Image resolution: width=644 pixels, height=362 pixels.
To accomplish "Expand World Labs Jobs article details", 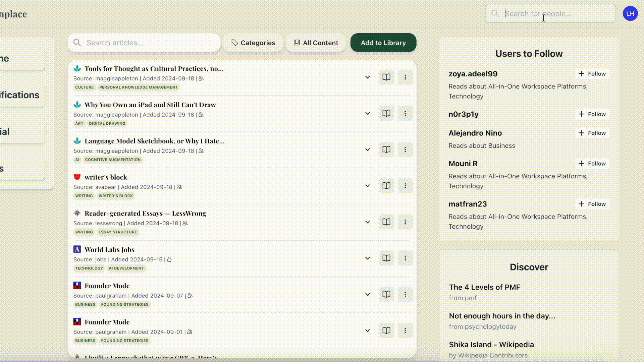I will [367, 258].
